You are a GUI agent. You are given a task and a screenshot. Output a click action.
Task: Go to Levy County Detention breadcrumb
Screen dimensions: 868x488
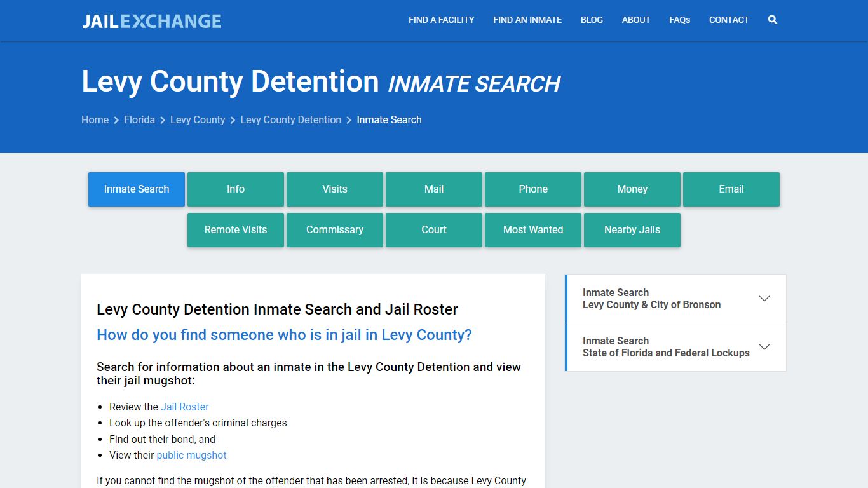pyautogui.click(x=290, y=119)
